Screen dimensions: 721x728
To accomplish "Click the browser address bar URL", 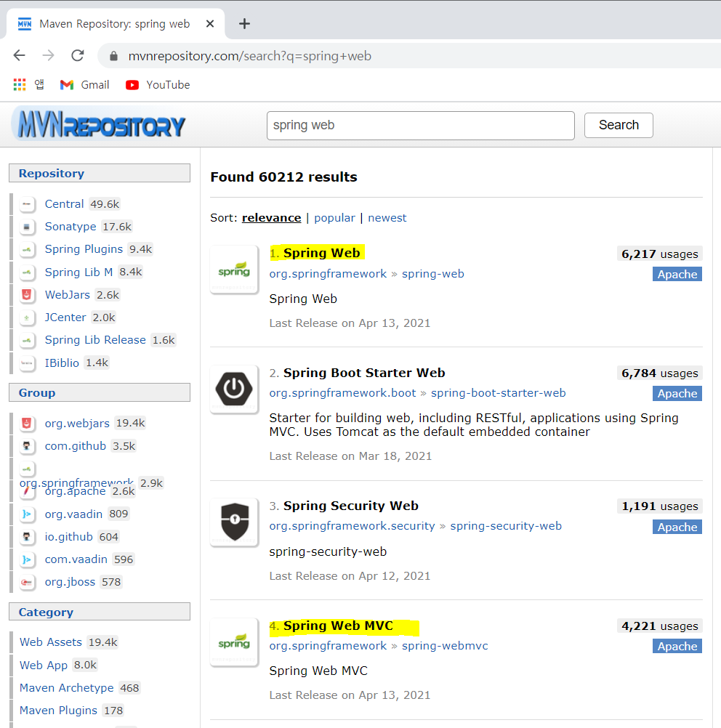I will coord(250,56).
